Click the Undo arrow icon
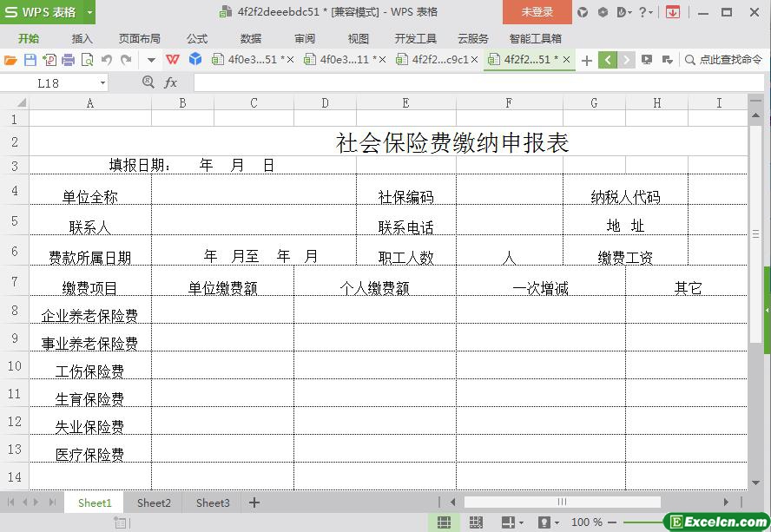The height and width of the screenshot is (532, 771). pos(107,60)
